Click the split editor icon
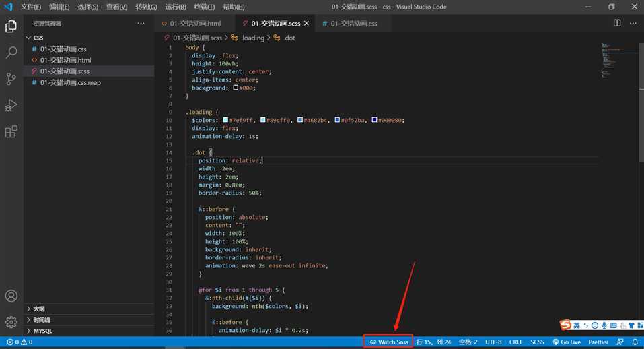 pyautogui.click(x=617, y=23)
